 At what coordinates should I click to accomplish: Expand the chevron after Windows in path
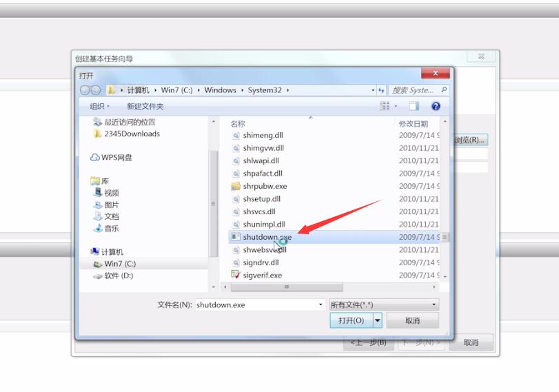[243, 90]
